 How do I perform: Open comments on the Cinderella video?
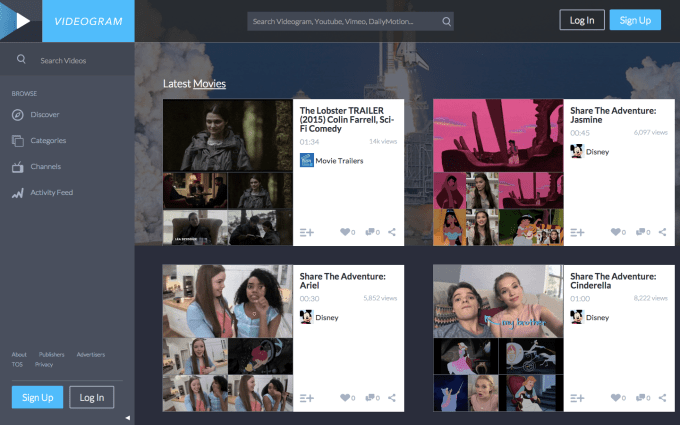[x=641, y=398]
